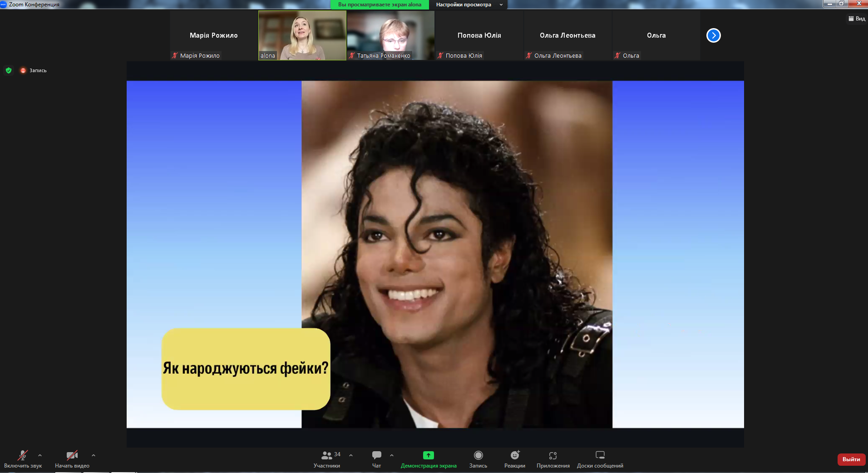Viewport: 868px width, 473px height.
Task: Expand the arrow next to Участники
Action: coord(351,455)
